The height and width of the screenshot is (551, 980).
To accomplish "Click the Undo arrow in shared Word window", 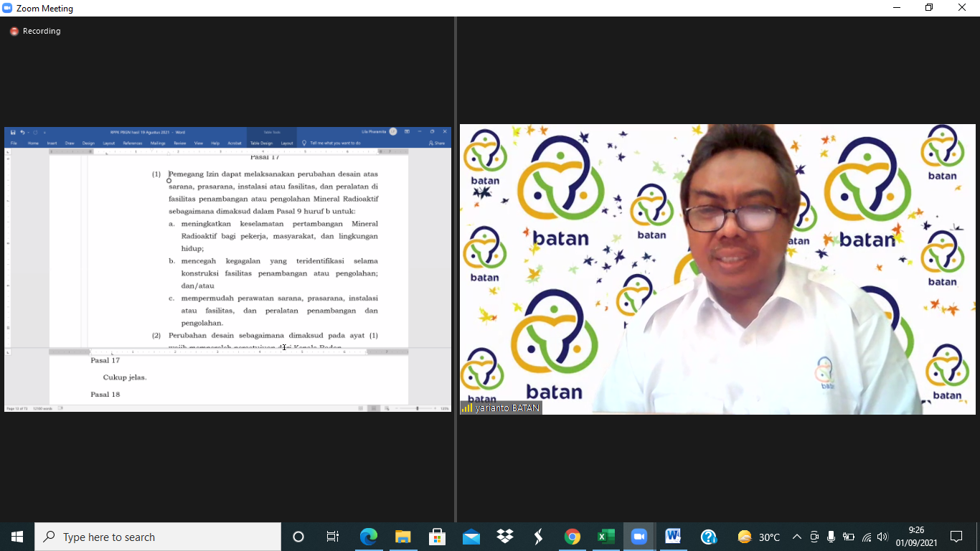I will click(22, 132).
